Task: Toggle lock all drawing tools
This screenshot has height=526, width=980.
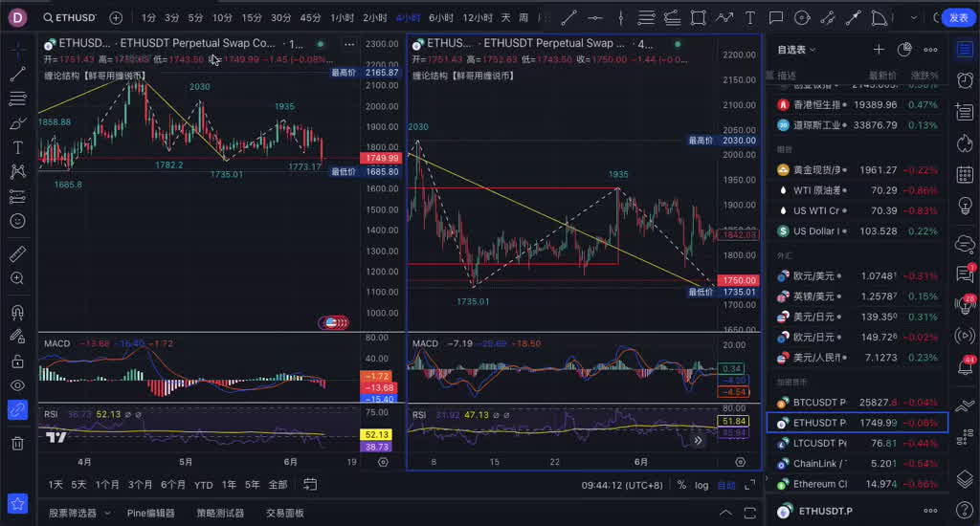Action: pyautogui.click(x=17, y=361)
